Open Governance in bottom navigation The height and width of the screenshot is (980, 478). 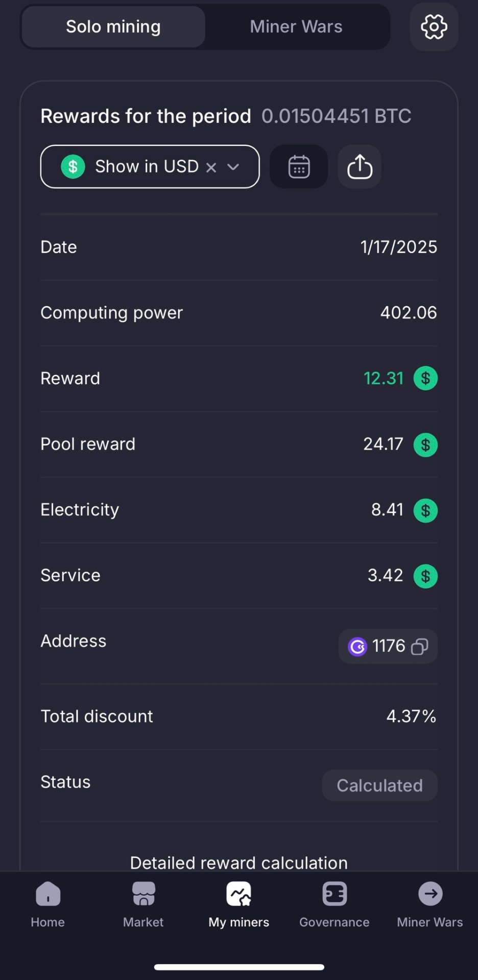point(334,904)
